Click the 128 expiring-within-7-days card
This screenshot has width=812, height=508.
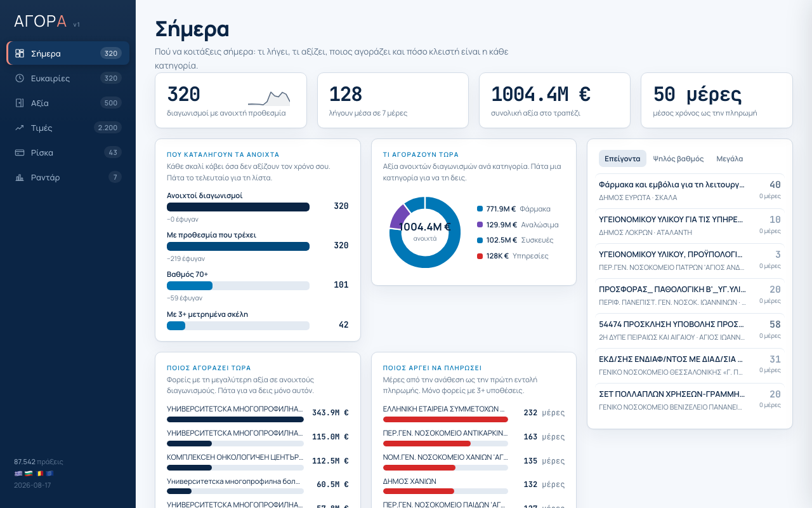[393, 100]
